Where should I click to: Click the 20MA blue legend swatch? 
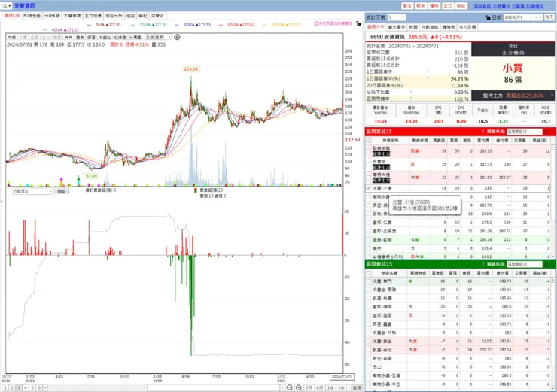[177, 25]
